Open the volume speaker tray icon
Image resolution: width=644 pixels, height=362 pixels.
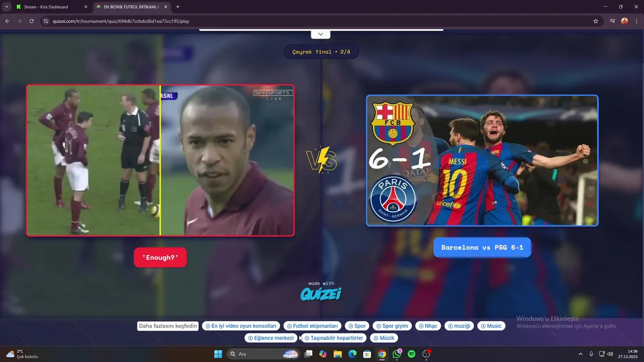point(610,354)
